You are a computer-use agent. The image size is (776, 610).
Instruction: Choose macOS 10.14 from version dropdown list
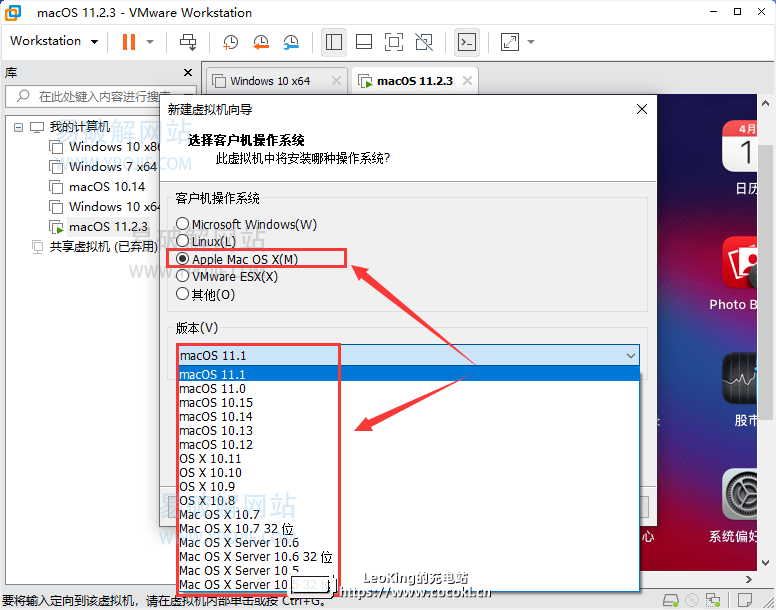(408, 417)
